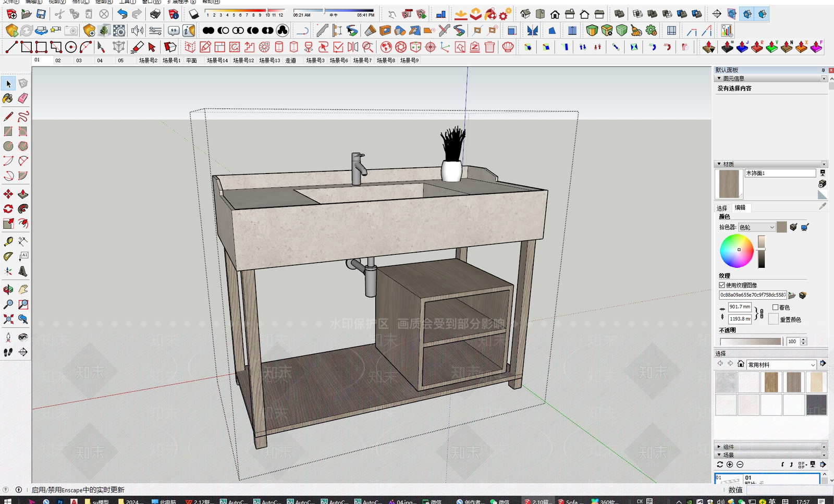Screen dimensions: 834x504
Task: Click browse texture image folder icon
Action: pos(792,296)
